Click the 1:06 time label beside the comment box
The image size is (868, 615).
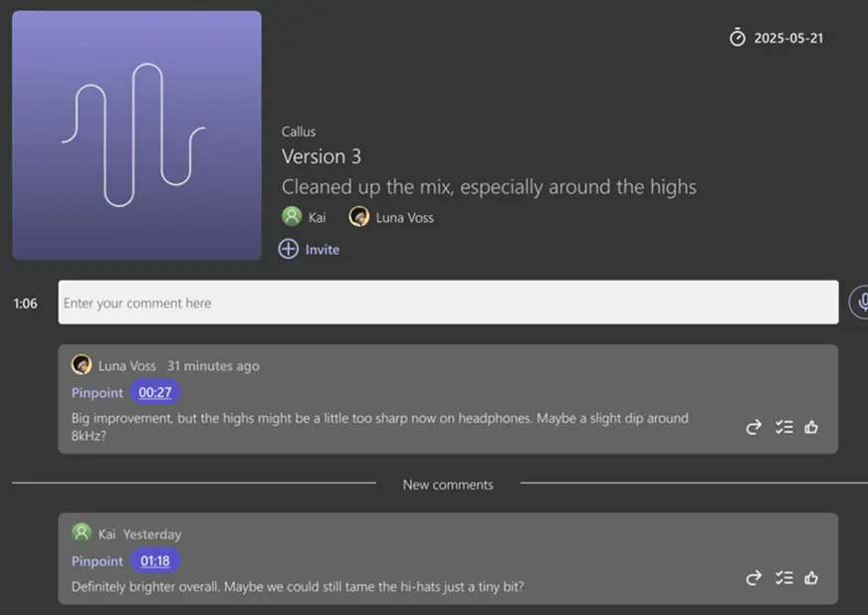[x=26, y=304]
